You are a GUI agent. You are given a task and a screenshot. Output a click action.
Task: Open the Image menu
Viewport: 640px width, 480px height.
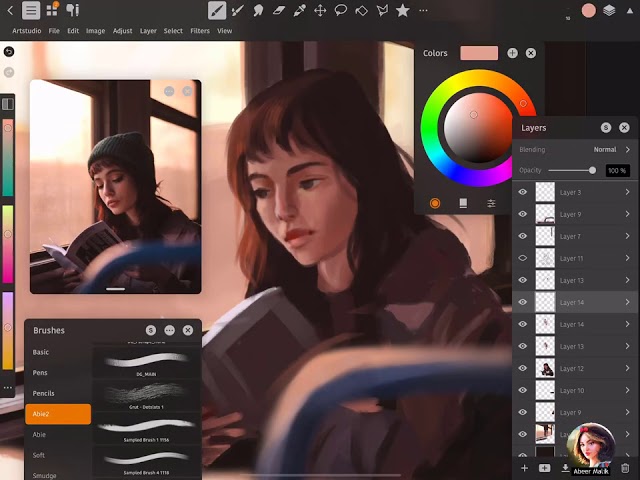click(96, 31)
